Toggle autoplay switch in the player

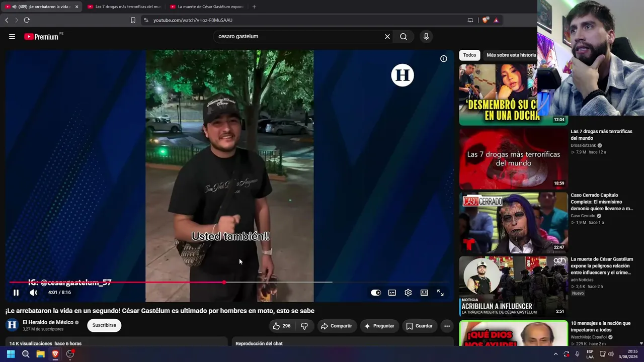coord(376,293)
